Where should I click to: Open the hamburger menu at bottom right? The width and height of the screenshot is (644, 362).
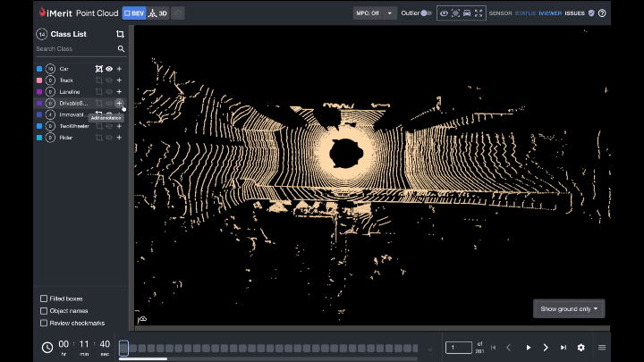pos(602,347)
